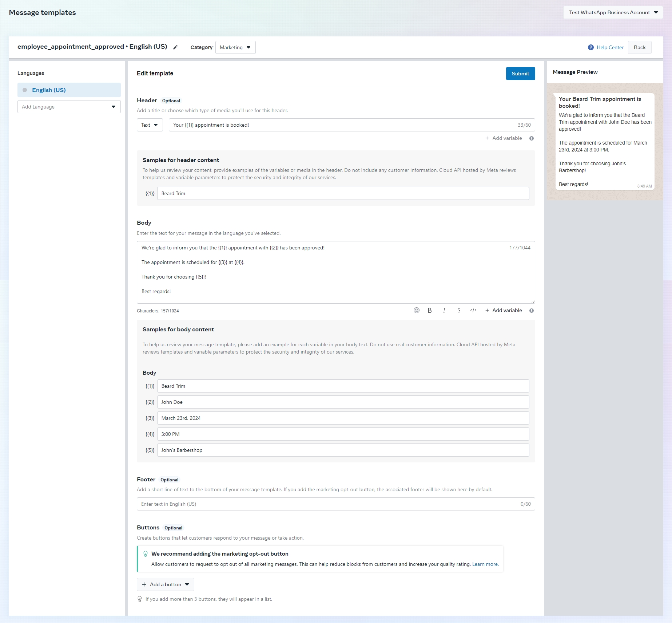
Task: Click the info icon beside body Add variable
Action: click(532, 311)
